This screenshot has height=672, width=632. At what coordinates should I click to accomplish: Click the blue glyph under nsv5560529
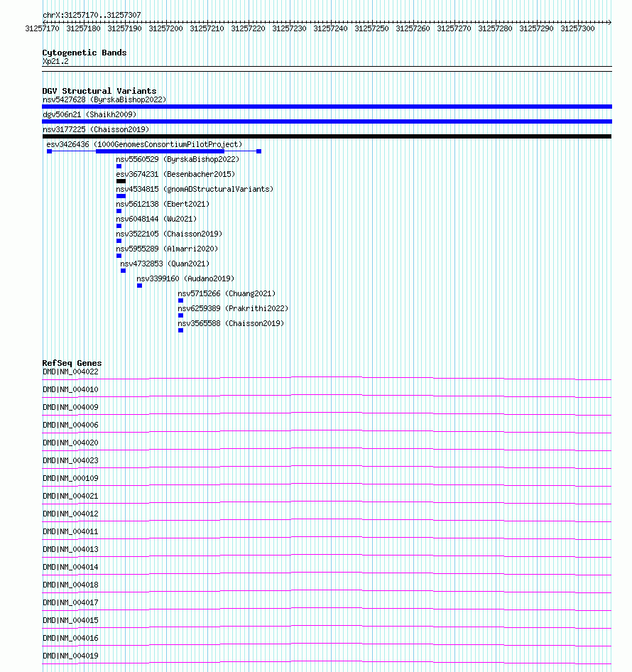[119, 166]
